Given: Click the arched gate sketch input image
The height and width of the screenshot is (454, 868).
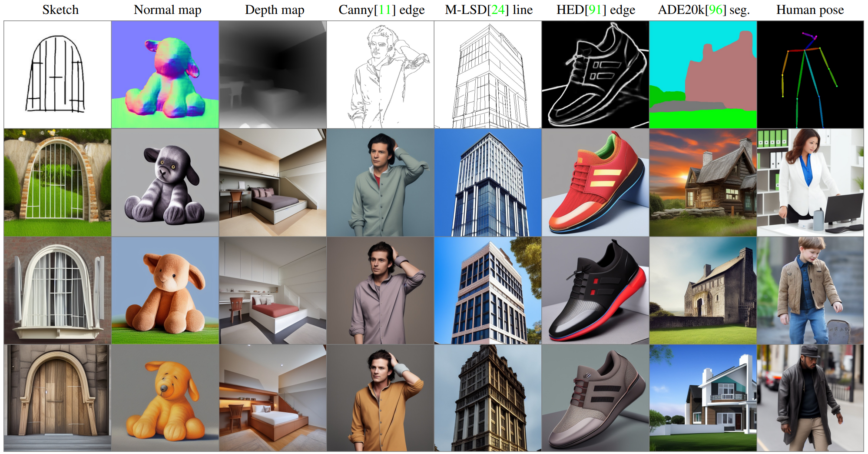Looking at the screenshot, I should 58,74.
